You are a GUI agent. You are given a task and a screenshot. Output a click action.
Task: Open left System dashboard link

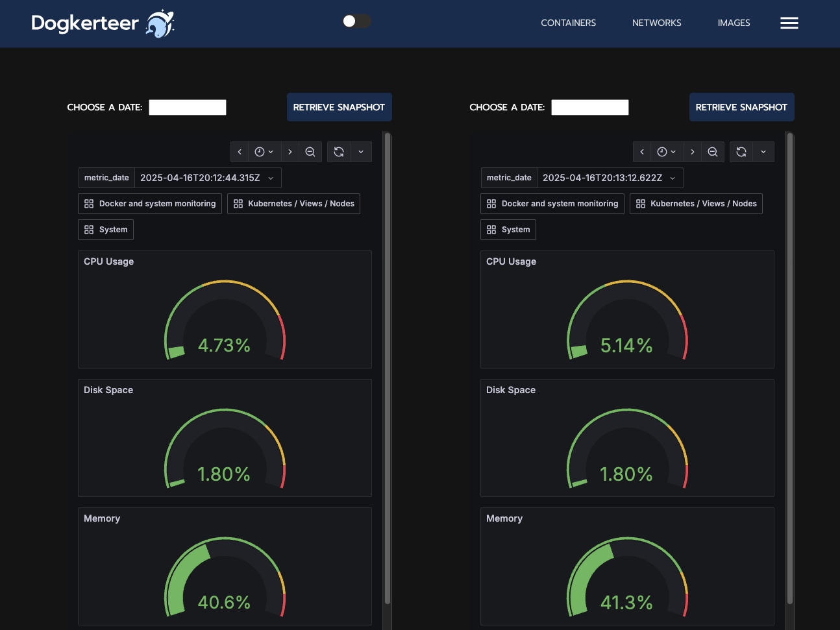[106, 230]
